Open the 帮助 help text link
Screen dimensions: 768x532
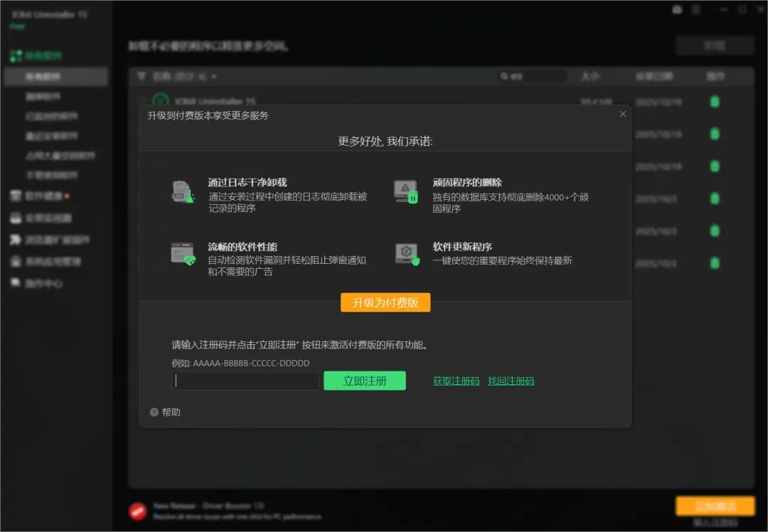[171, 412]
